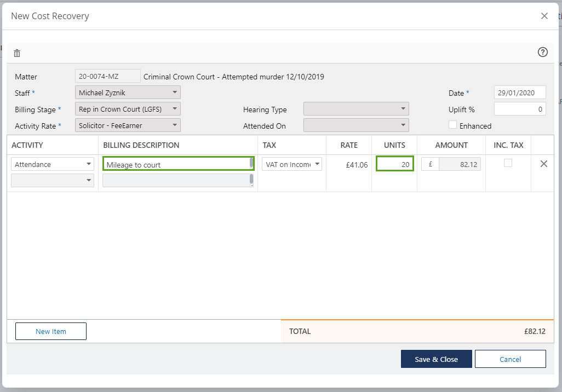Screen dimensions: 562x392
Task: Cancel the cost recovery entry
Action: [510, 359]
